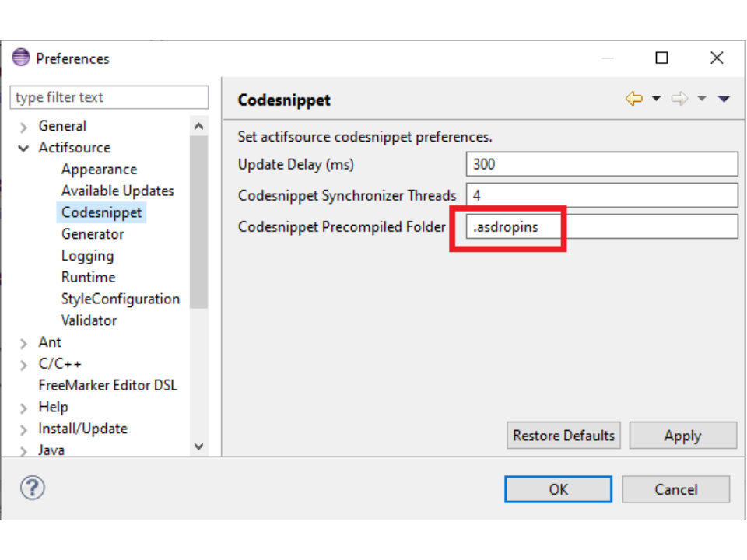Click the type filter text field
747x560 pixels.
109,97
